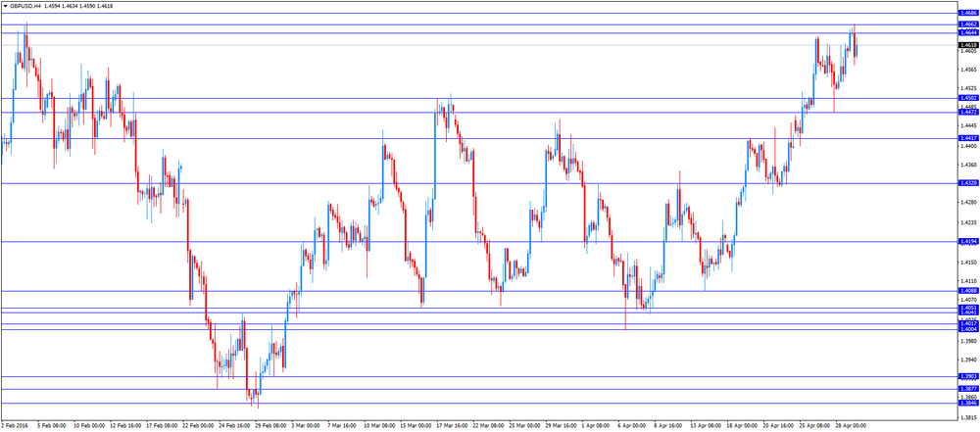Select the 1.4051 blue price level label
Viewport: 980px width, 432px height.
[968, 308]
